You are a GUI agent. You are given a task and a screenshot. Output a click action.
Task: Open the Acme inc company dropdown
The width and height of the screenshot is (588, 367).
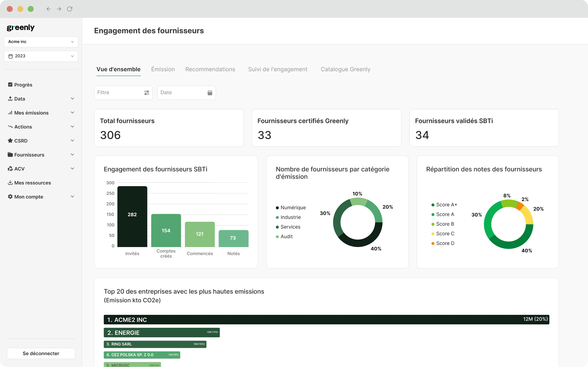(41, 42)
